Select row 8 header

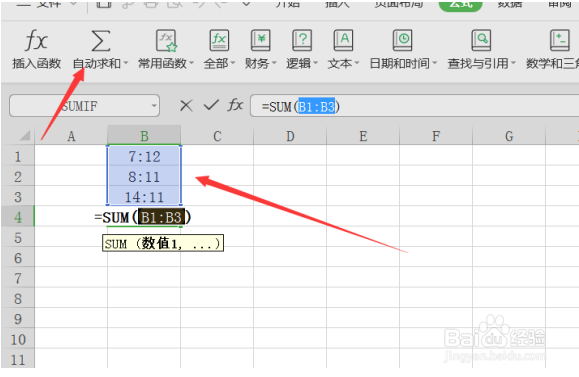click(18, 298)
